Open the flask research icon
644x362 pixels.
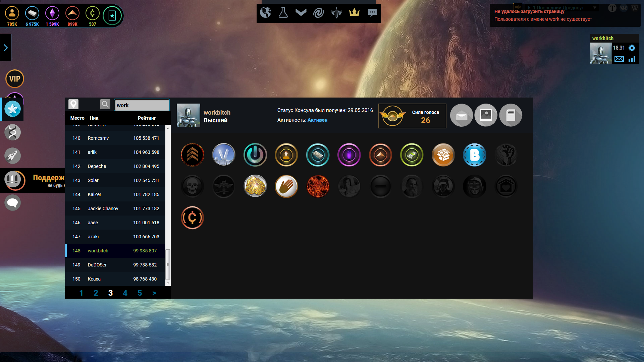tap(283, 13)
